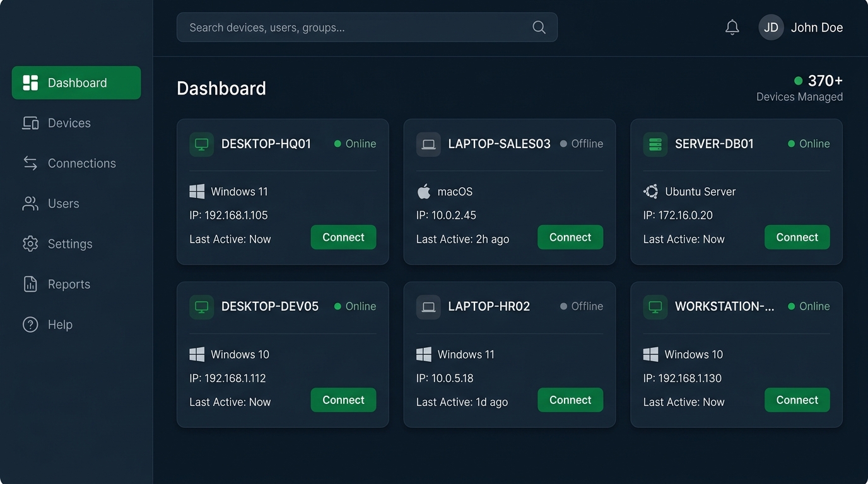Click Online status of DESKTOP-HQ01
The width and height of the screenshot is (868, 484).
pyautogui.click(x=355, y=144)
